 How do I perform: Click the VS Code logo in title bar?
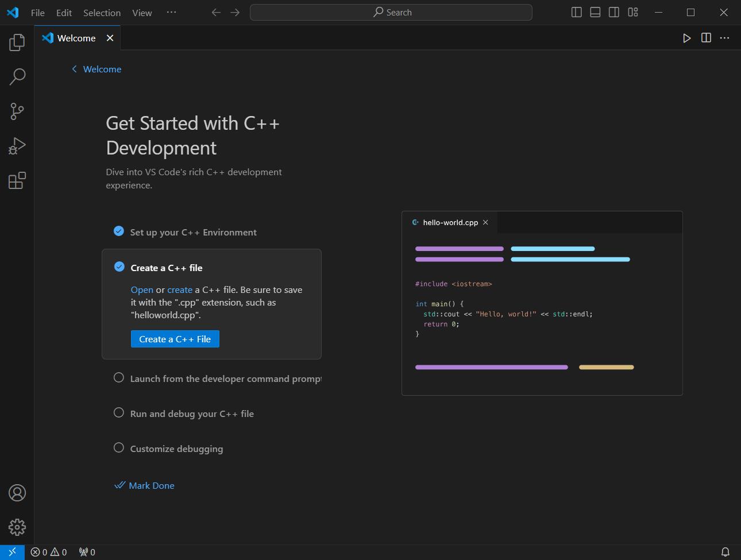[13, 12]
